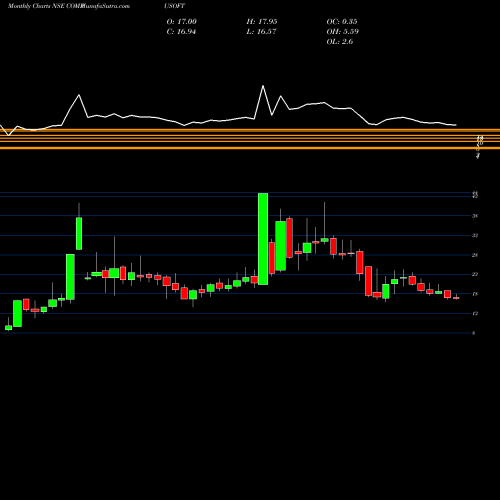This screenshot has width=500, height=500.
Task: Click the 'Monthly Charts NSE' title text
Action: tap(36, 6)
